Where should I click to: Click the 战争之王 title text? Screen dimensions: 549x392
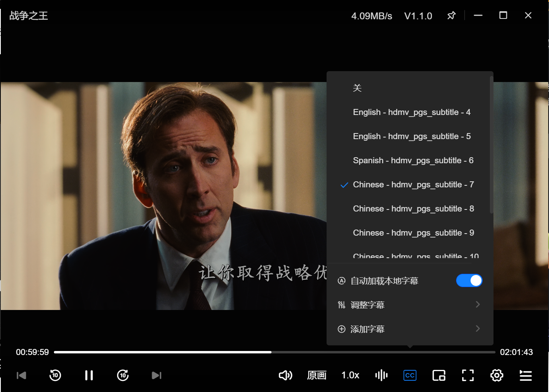click(29, 16)
